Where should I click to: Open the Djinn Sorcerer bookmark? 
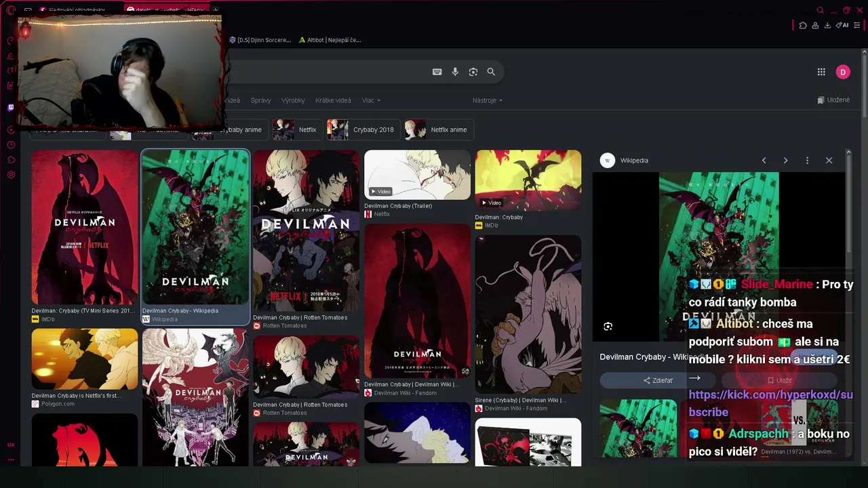tap(260, 40)
